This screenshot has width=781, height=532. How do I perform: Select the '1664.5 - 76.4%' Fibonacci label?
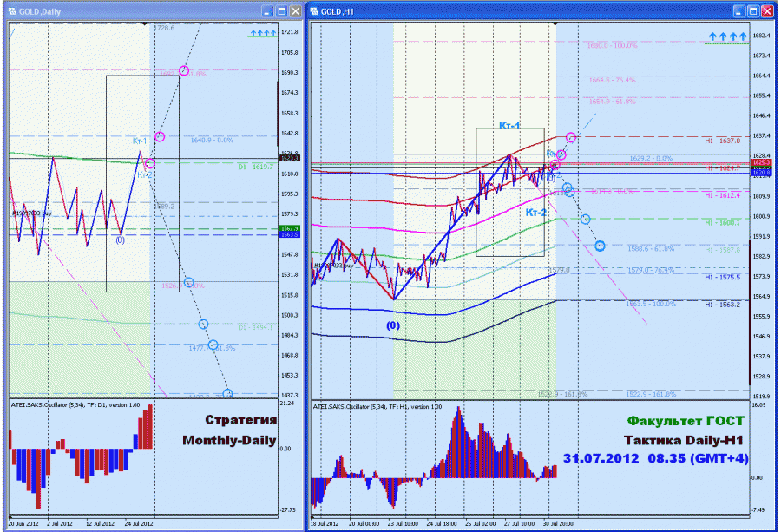(x=612, y=80)
